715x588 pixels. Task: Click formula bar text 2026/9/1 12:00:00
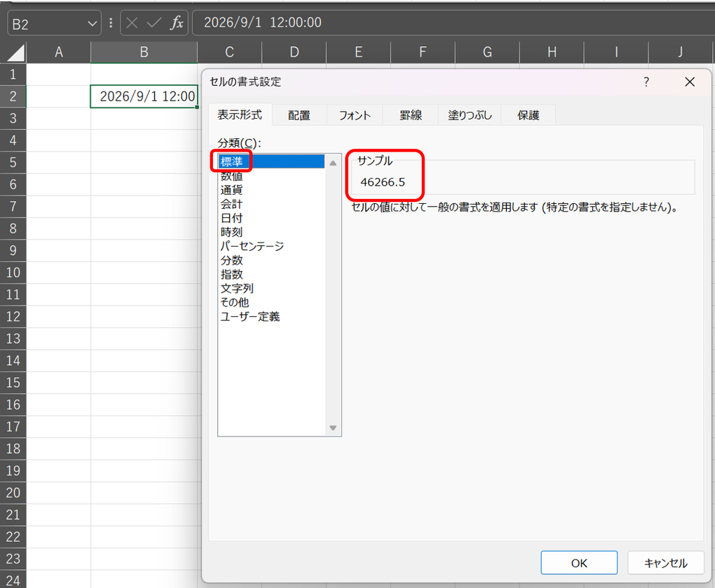pyautogui.click(x=263, y=22)
